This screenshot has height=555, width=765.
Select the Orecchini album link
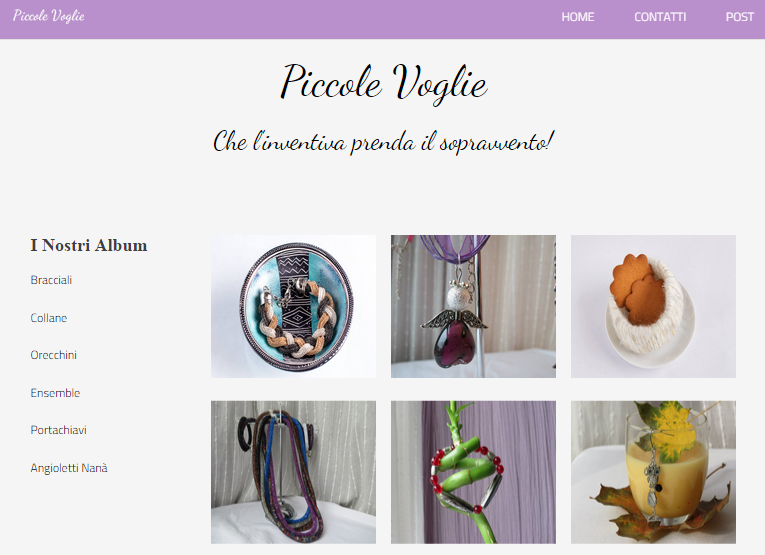[x=54, y=355]
